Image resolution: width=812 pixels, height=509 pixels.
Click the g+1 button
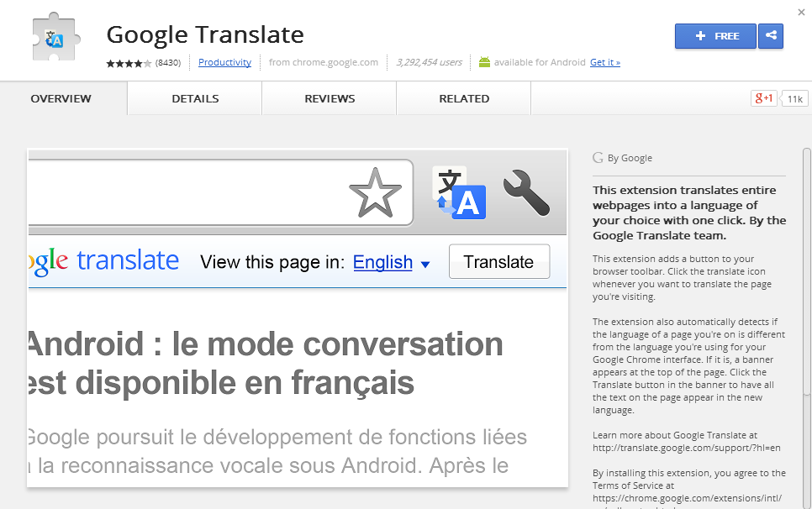[764, 98]
